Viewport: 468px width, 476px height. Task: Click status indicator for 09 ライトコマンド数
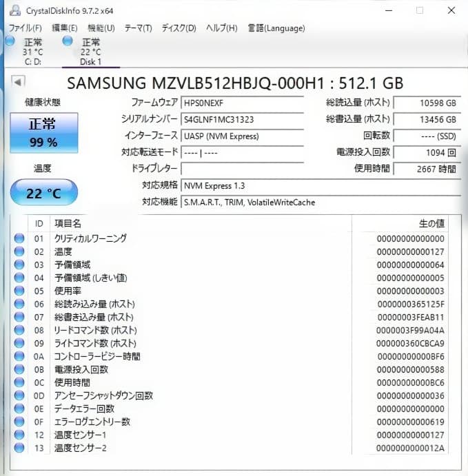point(19,343)
